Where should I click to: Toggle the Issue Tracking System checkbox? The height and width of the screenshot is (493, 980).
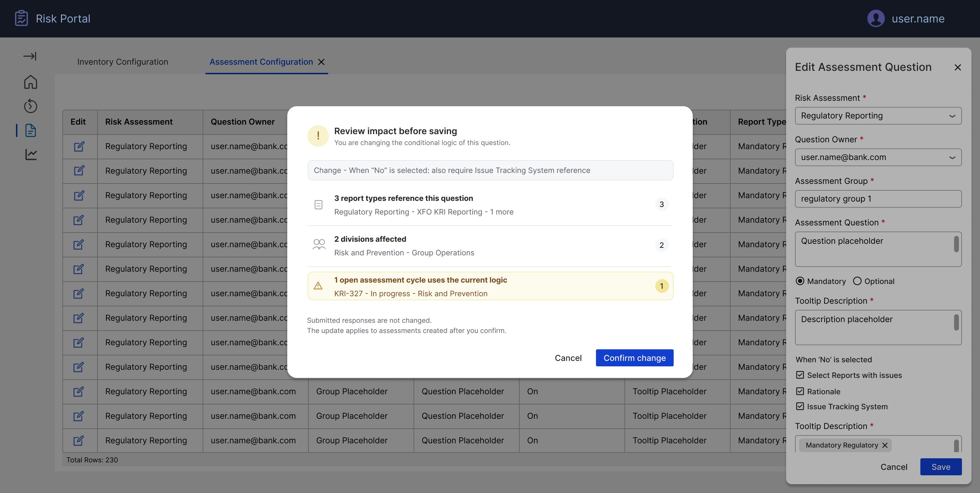point(800,406)
